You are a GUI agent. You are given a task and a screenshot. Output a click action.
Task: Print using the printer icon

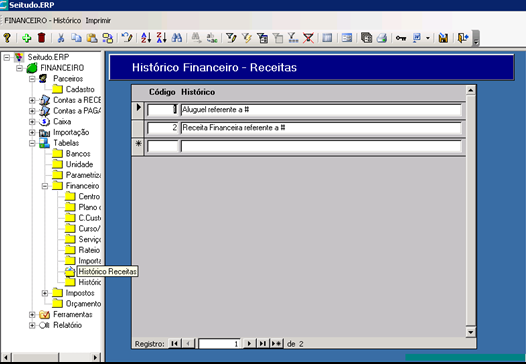coord(382,38)
